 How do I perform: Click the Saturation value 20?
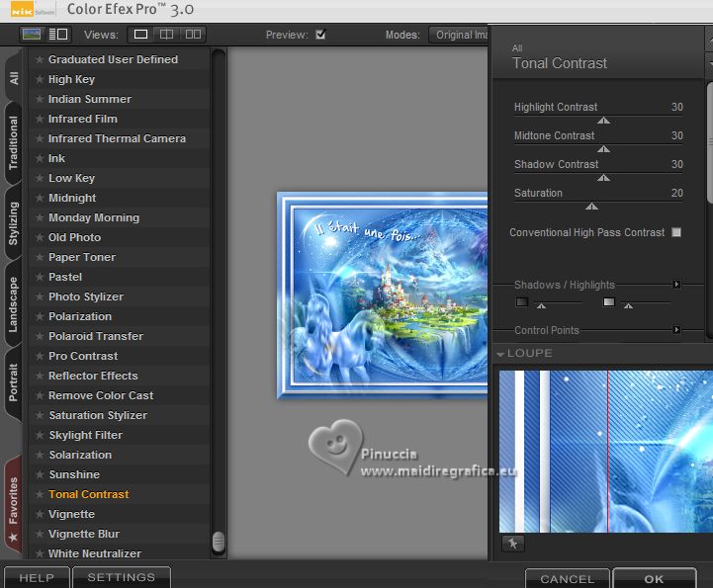[x=677, y=193]
